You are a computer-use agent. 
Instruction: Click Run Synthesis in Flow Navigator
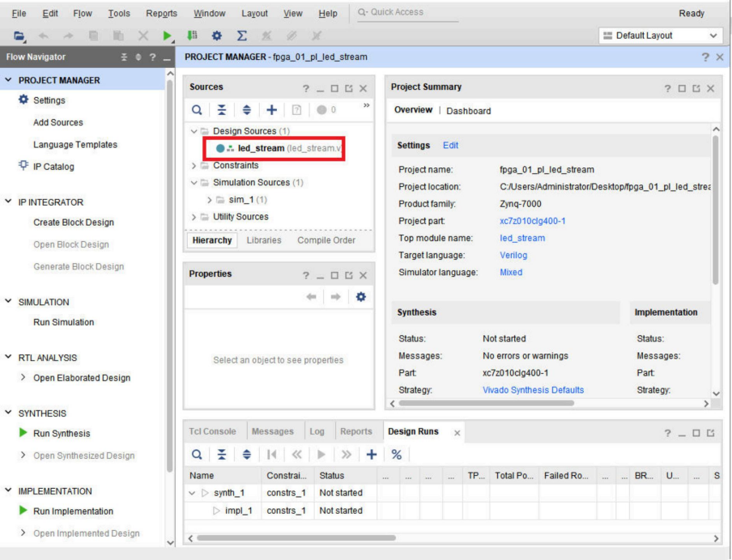tap(62, 434)
